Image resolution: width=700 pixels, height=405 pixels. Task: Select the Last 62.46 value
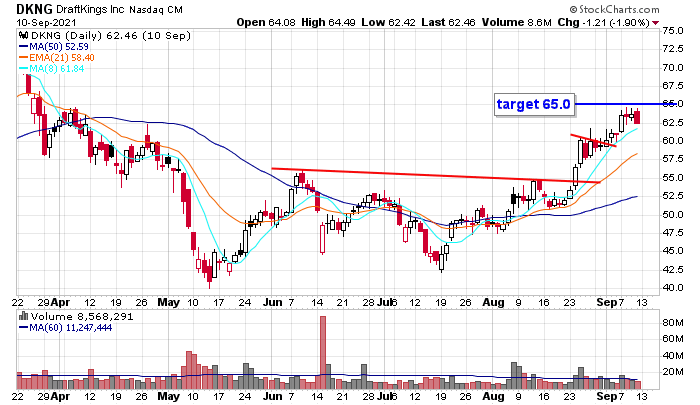tap(448, 22)
